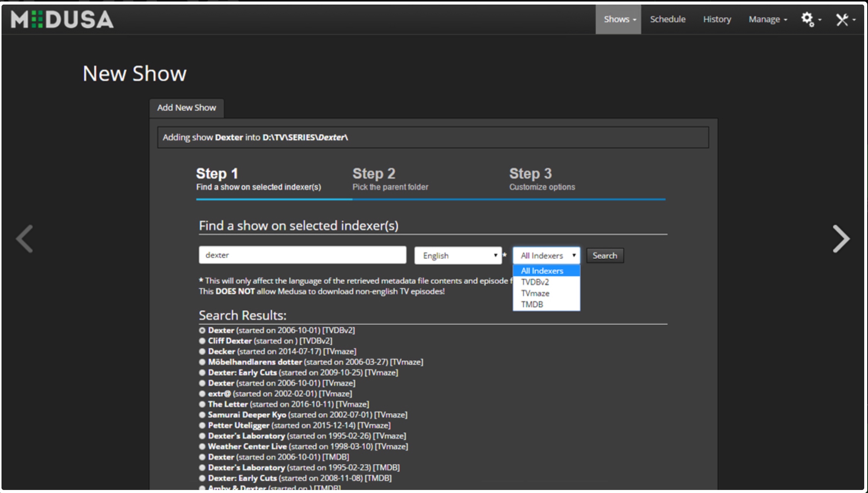
Task: Select Samurai Deeper Kyo result
Action: 202,415
